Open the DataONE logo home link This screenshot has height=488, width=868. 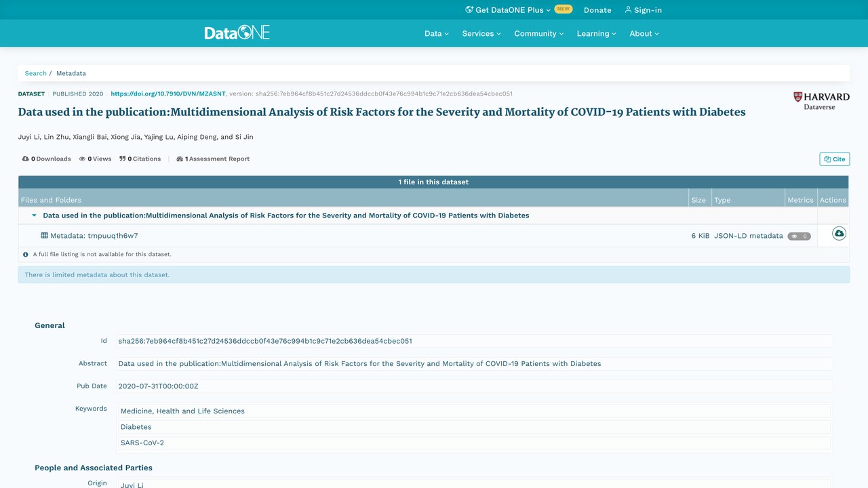click(237, 33)
